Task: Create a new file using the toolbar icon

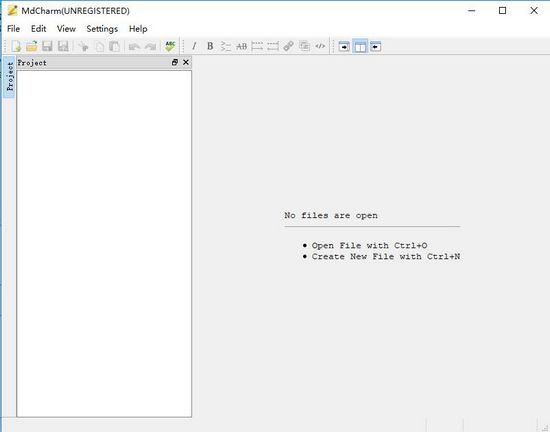Action: click(x=16, y=46)
